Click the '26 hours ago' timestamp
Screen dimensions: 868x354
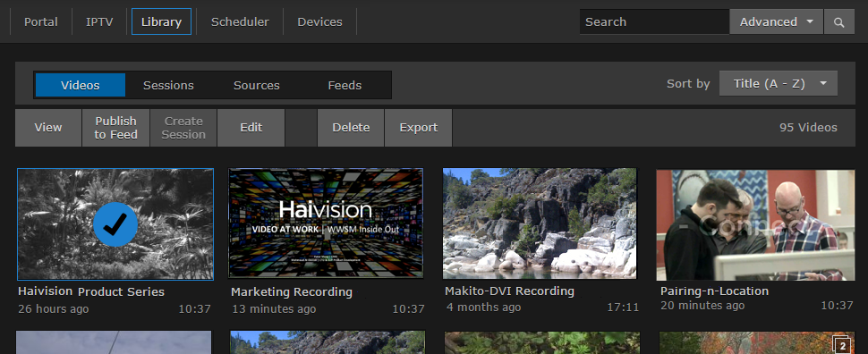click(x=53, y=308)
